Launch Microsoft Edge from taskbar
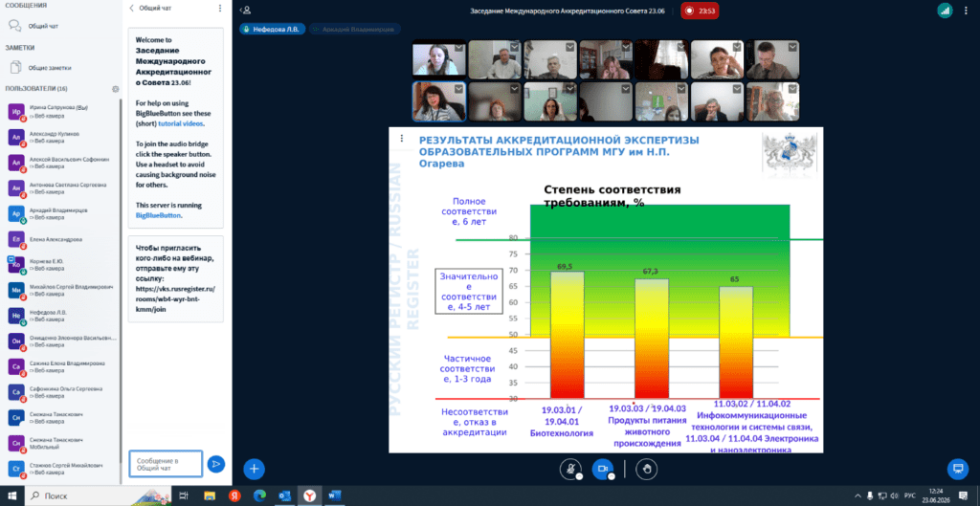This screenshot has height=506, width=980. (259, 496)
